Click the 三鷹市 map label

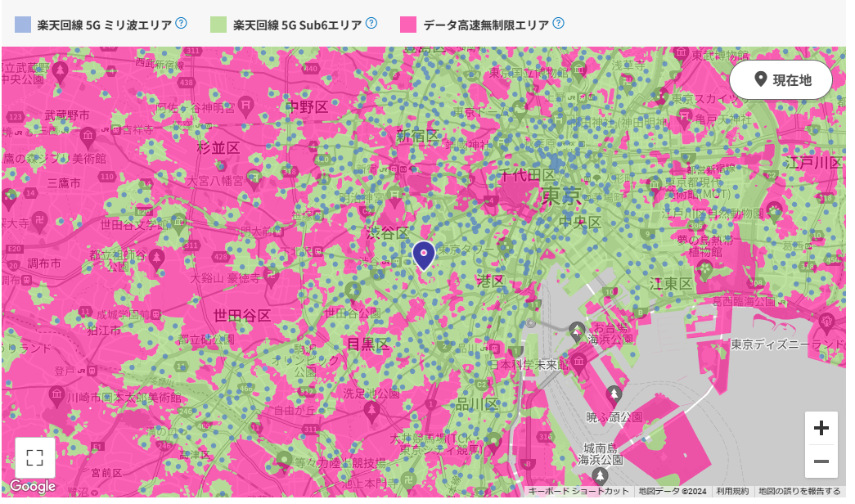[x=64, y=183]
